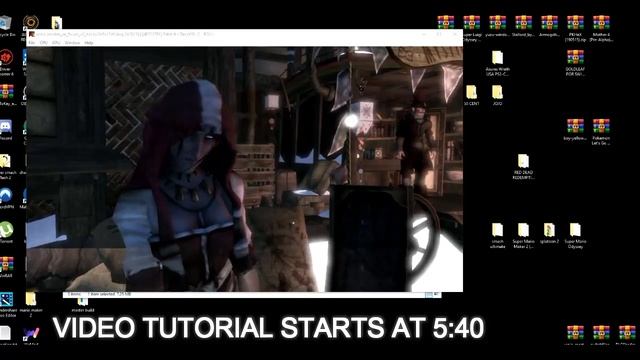Open the Recycle Bin desktop icon

click(6, 26)
